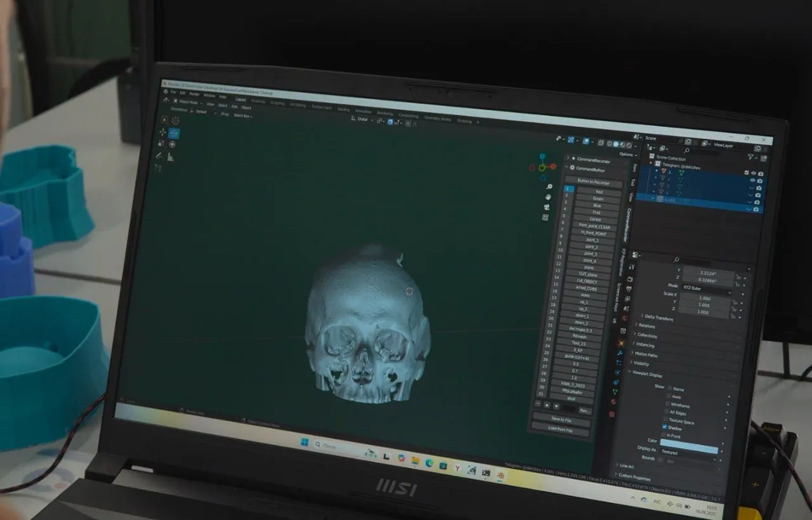
Task: Pick the Scale tool in the toolbar
Action: click(x=161, y=143)
